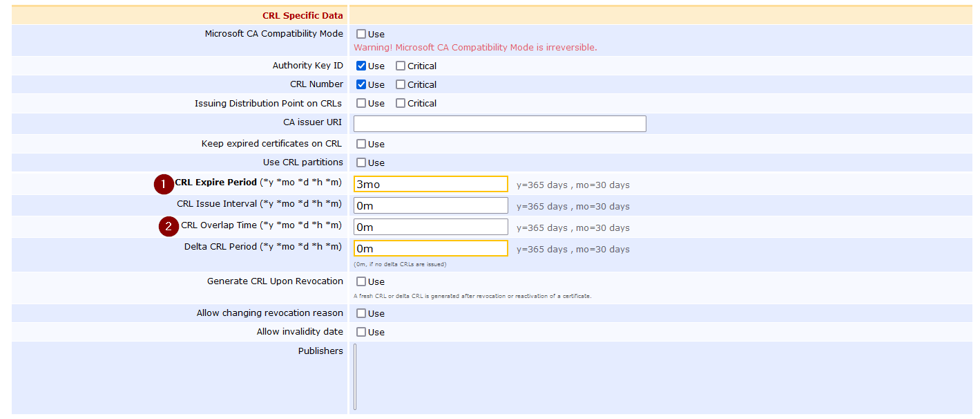Viewport: 980px width, 419px height.
Task: Click the number 2 annotation badge
Action: click(169, 226)
